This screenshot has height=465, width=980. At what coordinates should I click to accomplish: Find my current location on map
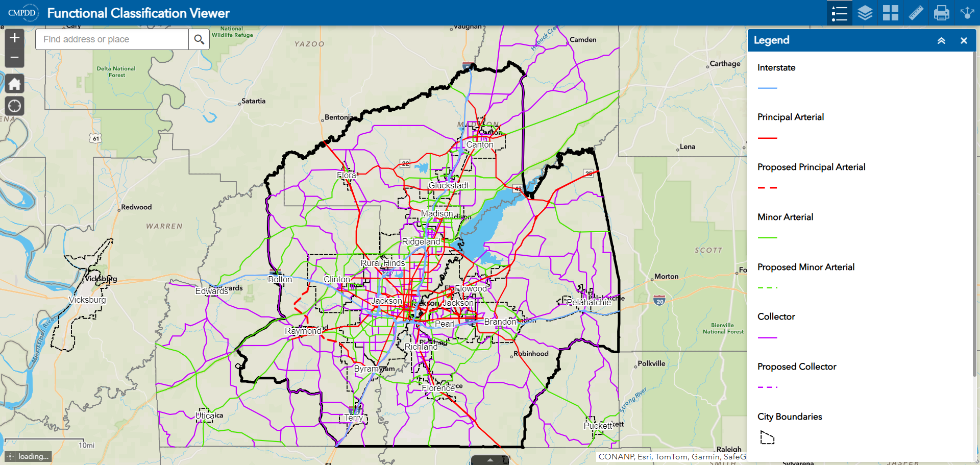coord(15,106)
